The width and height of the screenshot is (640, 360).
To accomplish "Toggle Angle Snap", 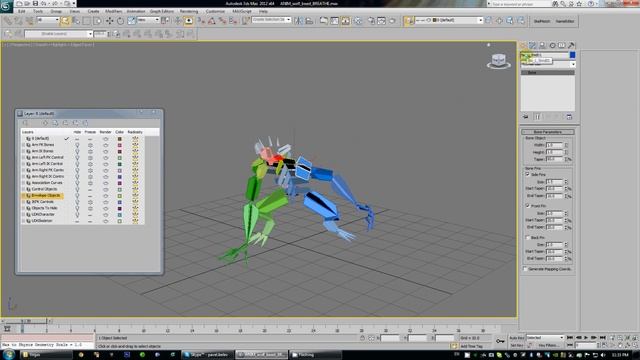I will pyautogui.click(x=212, y=20).
